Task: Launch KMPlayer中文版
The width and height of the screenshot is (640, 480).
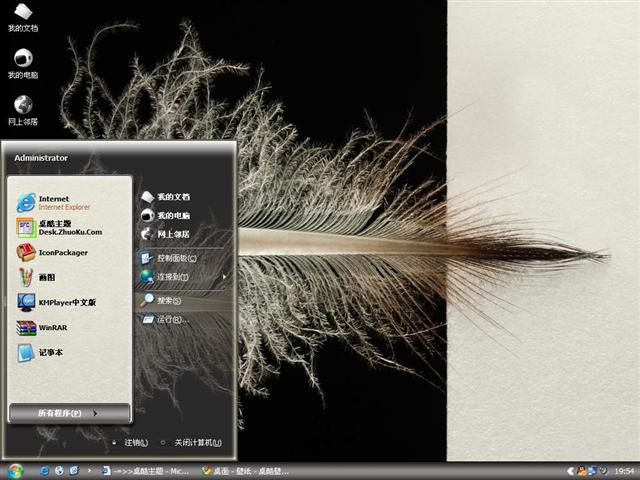Action: (57, 302)
